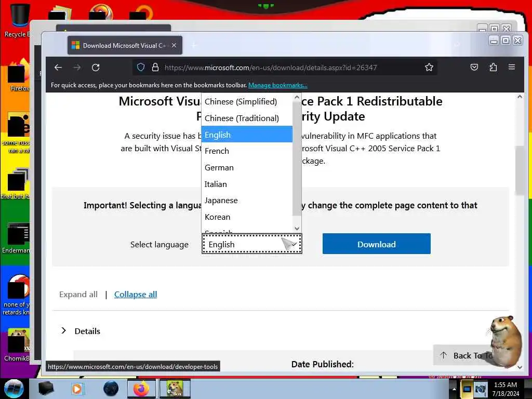Select Italian in the language list
532x399 pixels.
point(247,184)
